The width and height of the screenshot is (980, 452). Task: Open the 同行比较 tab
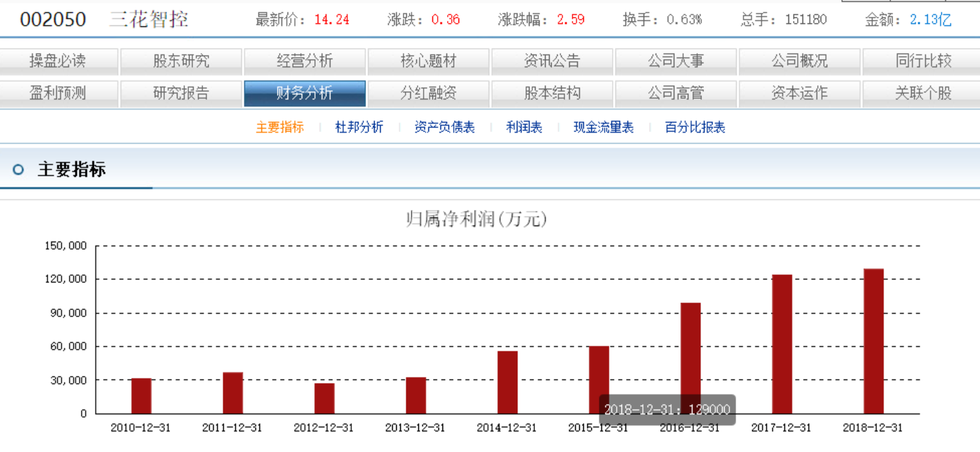(x=922, y=60)
